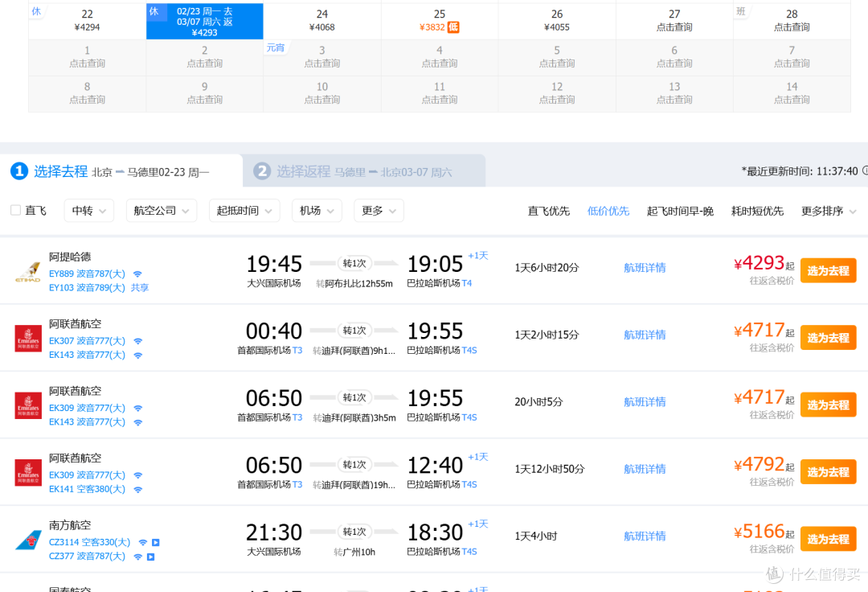
Task: Open 航班详情 for the 1天12小时50分 flight
Action: coord(645,469)
